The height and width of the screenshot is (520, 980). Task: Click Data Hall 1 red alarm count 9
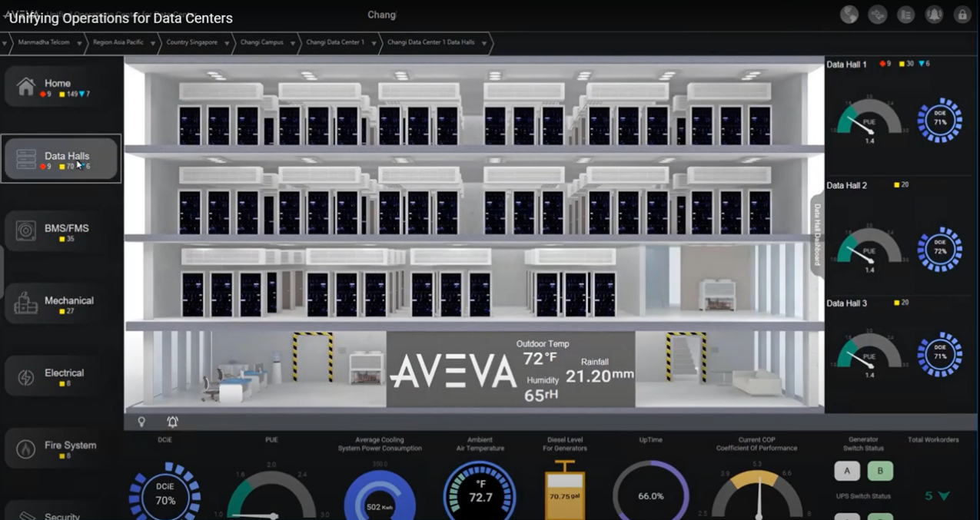(x=885, y=64)
